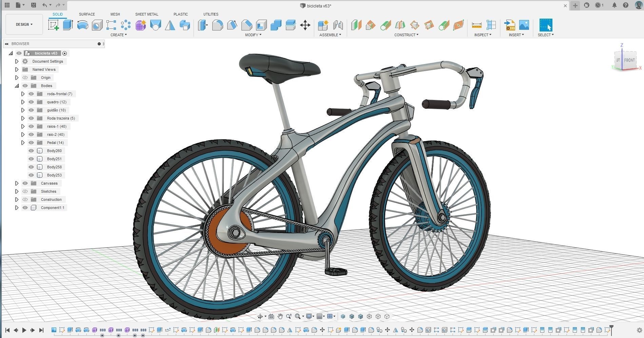644x338 pixels.
Task: Switch to the PLASTIC tab
Action: tap(180, 14)
